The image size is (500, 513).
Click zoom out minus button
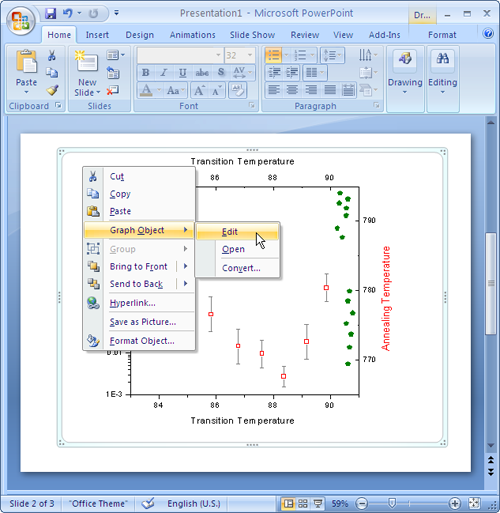coord(362,503)
